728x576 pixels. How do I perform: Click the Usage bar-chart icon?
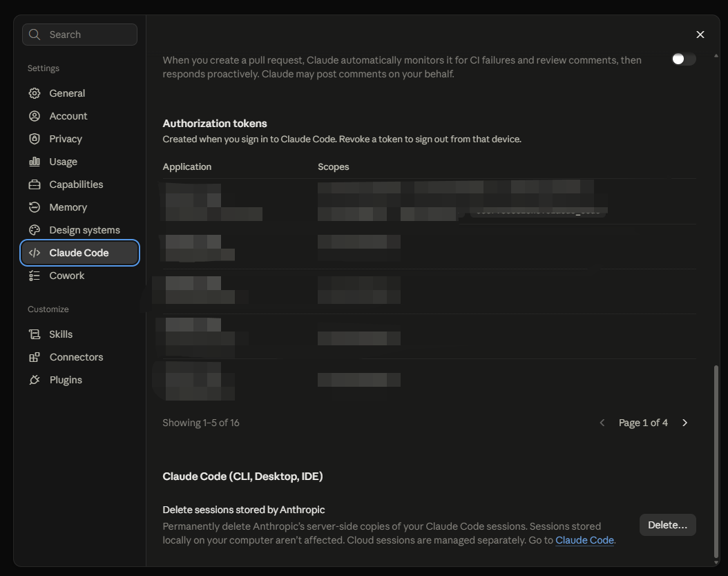pyautogui.click(x=35, y=162)
